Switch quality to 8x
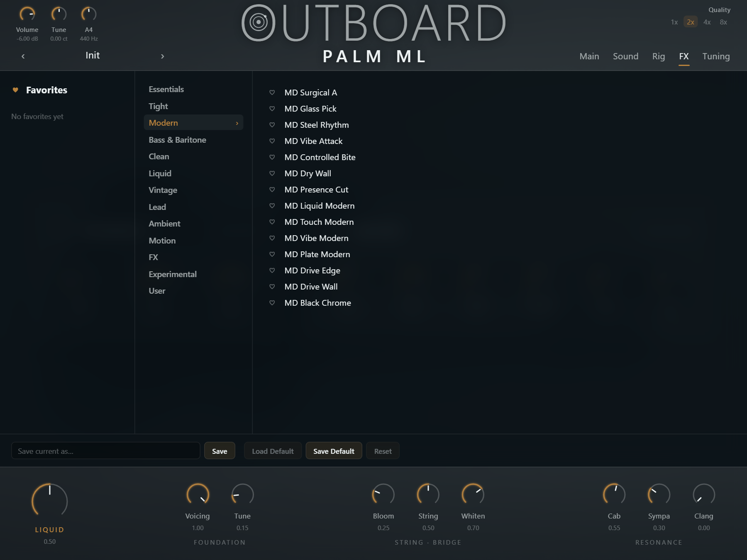 point(723,22)
